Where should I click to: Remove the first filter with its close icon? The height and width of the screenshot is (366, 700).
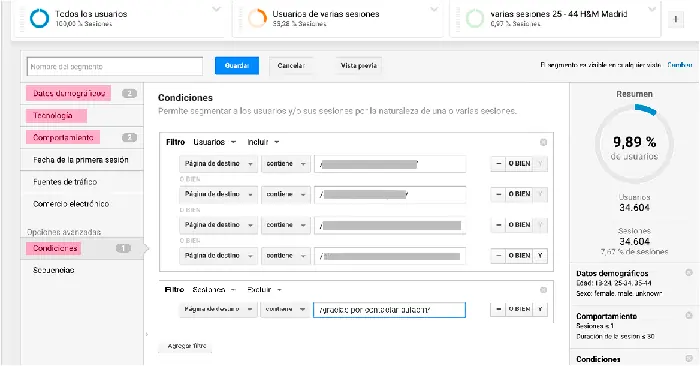(543, 142)
